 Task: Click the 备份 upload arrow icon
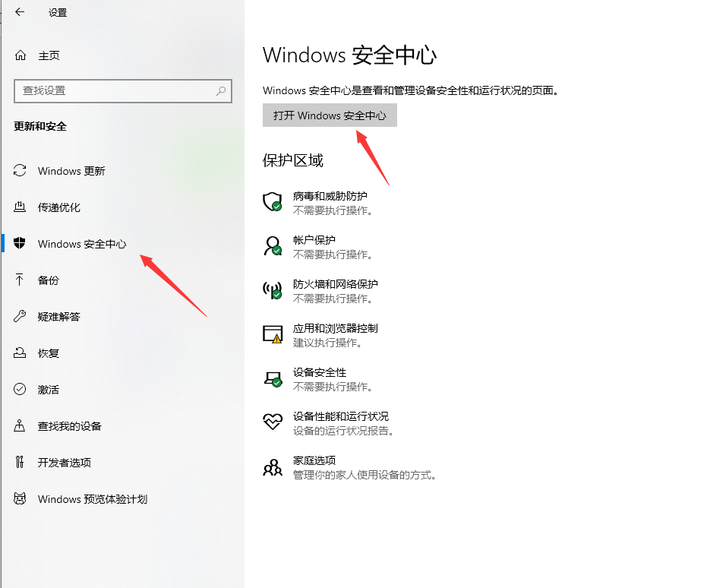coord(20,280)
